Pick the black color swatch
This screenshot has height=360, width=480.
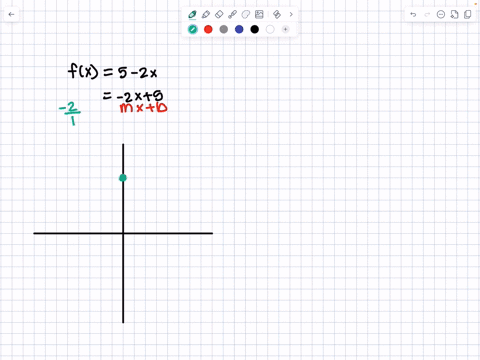click(254, 29)
